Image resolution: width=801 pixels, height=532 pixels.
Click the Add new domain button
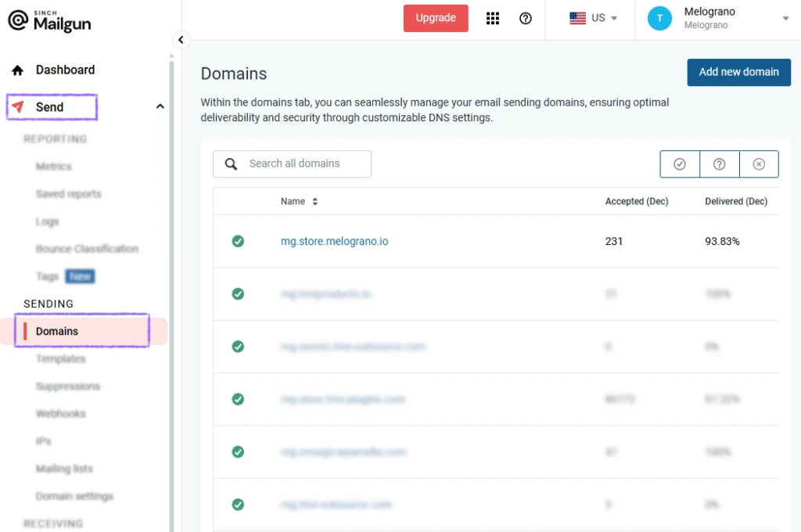738,72
